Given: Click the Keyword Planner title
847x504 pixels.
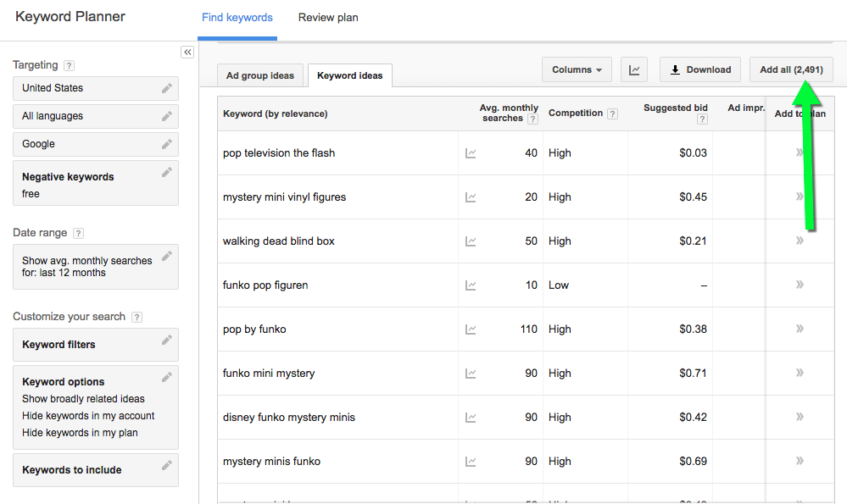Looking at the screenshot, I should (x=70, y=17).
